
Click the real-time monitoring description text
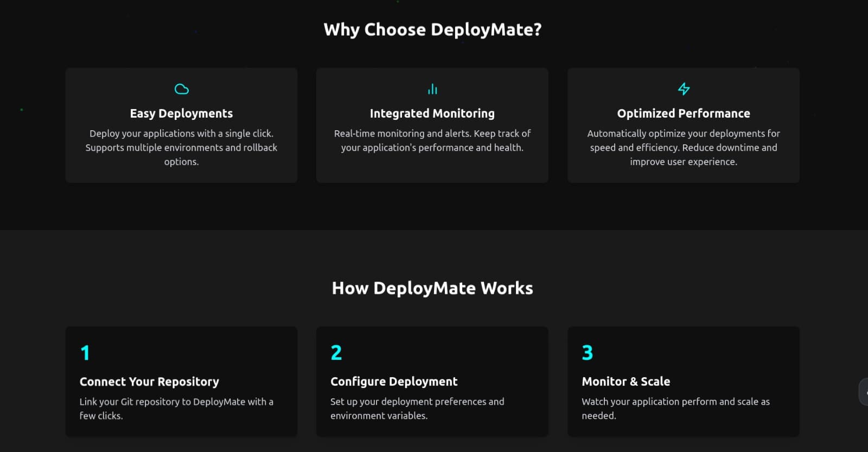(432, 141)
